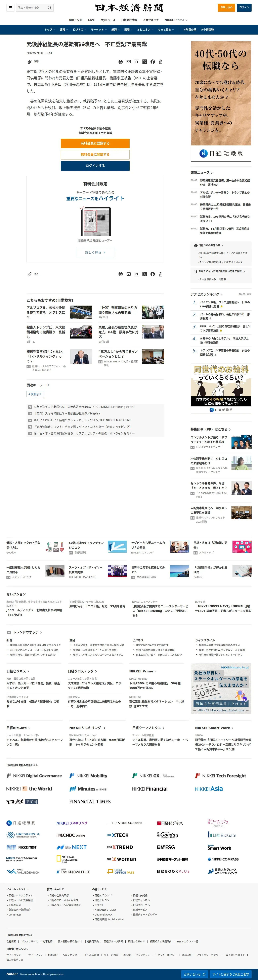This screenshot has width=258, height=980.
Task: Click the #後藤忠正 keyword tag
Action: (35, 394)
